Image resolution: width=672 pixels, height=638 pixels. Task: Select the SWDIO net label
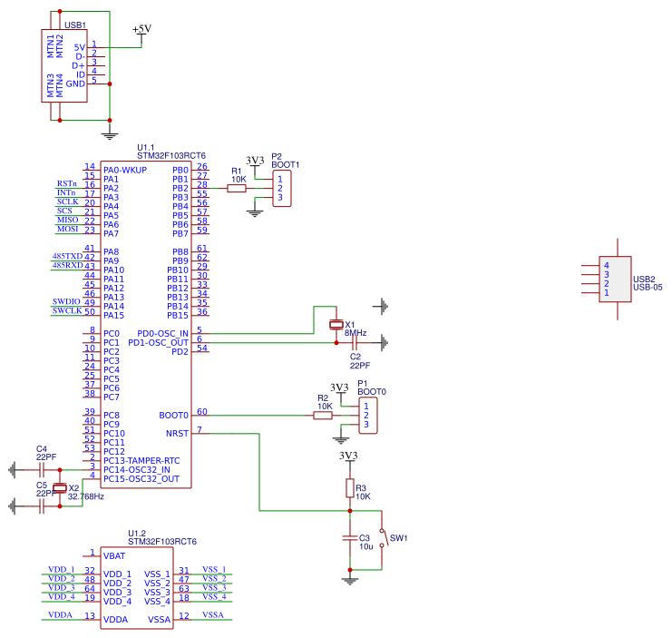66,301
